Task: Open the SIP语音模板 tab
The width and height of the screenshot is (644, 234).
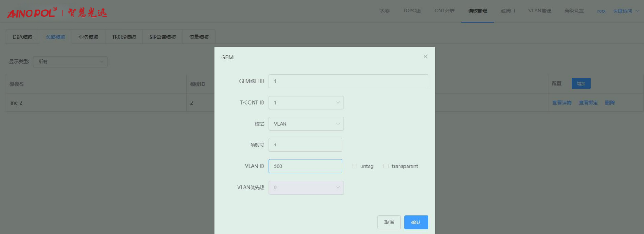Action: point(162,37)
